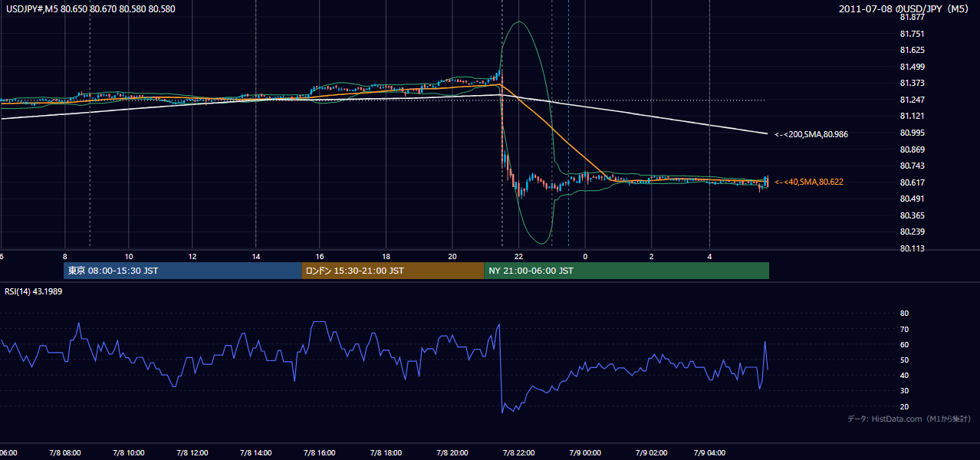The height and width of the screenshot is (460, 980).
Task: Click the 81.121 price axis label
Action: click(912, 117)
